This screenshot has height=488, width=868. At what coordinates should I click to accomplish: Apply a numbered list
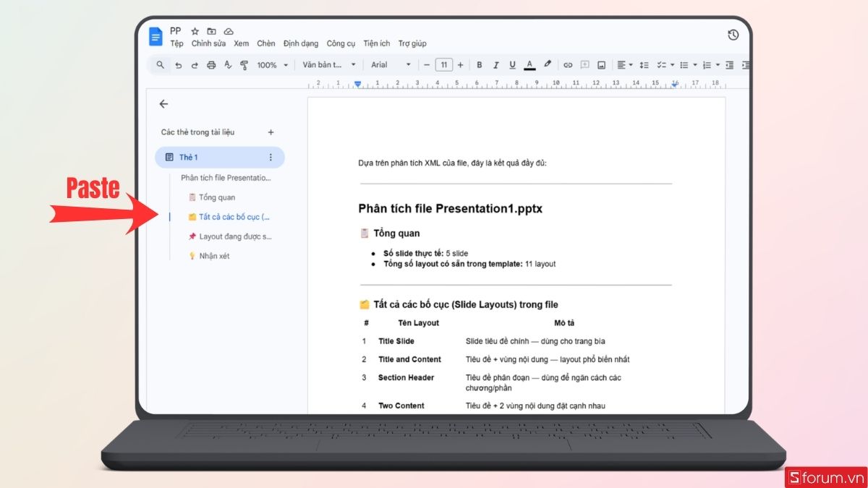tap(707, 65)
